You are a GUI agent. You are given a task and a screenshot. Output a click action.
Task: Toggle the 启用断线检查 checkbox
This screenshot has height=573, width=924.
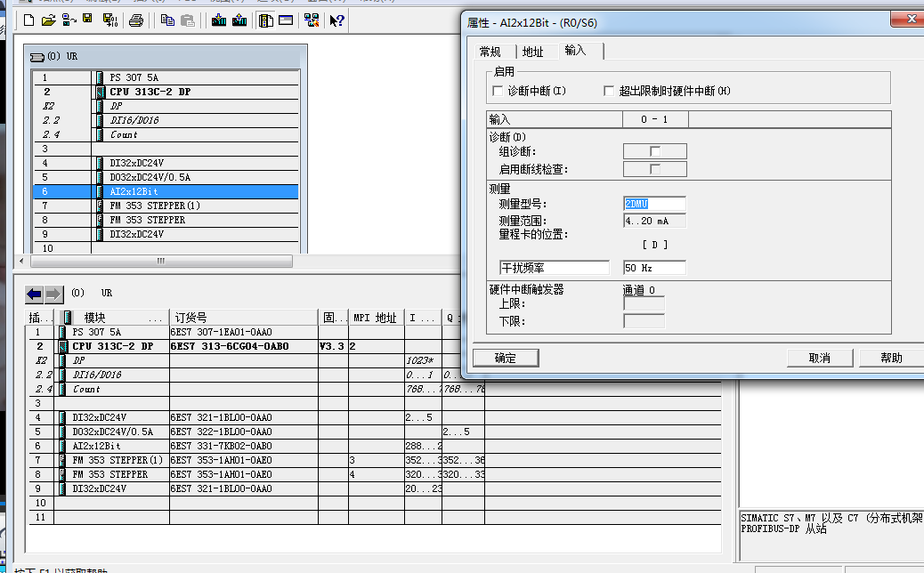tap(654, 169)
